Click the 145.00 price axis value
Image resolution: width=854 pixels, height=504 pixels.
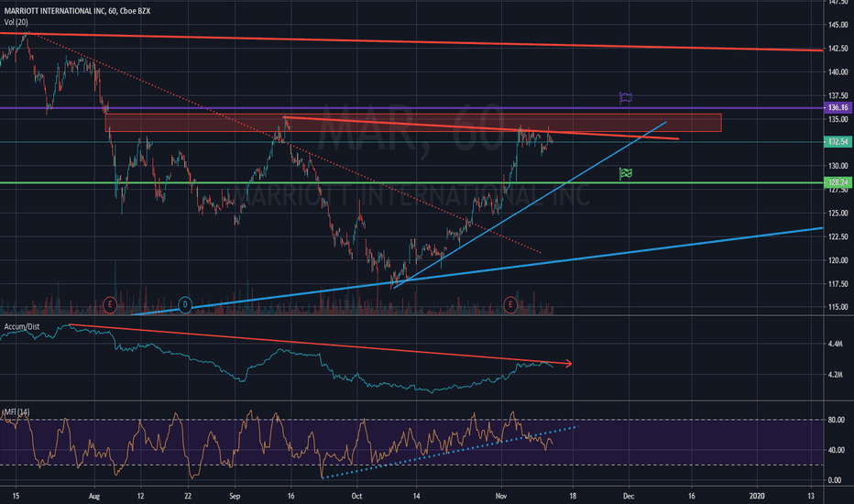(838, 25)
